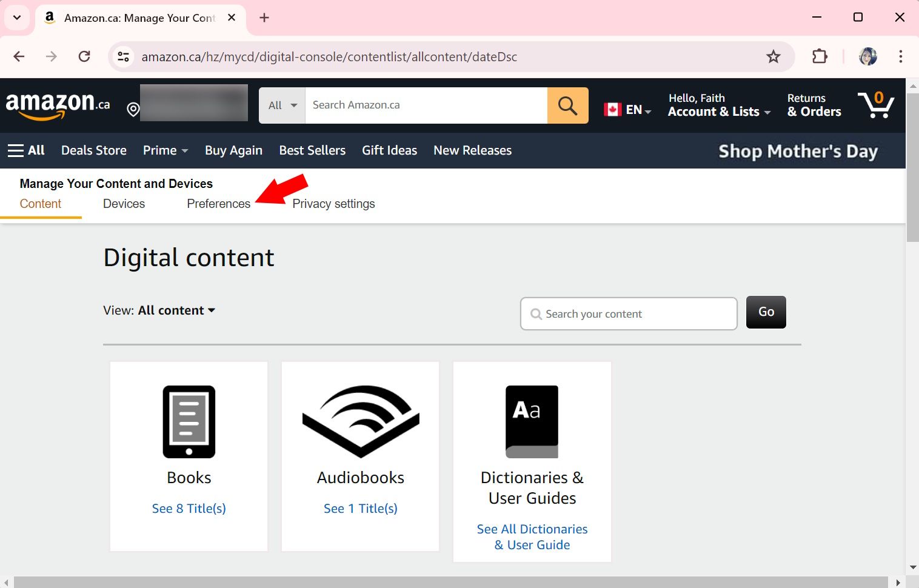Open the Preferences tab

click(x=218, y=204)
